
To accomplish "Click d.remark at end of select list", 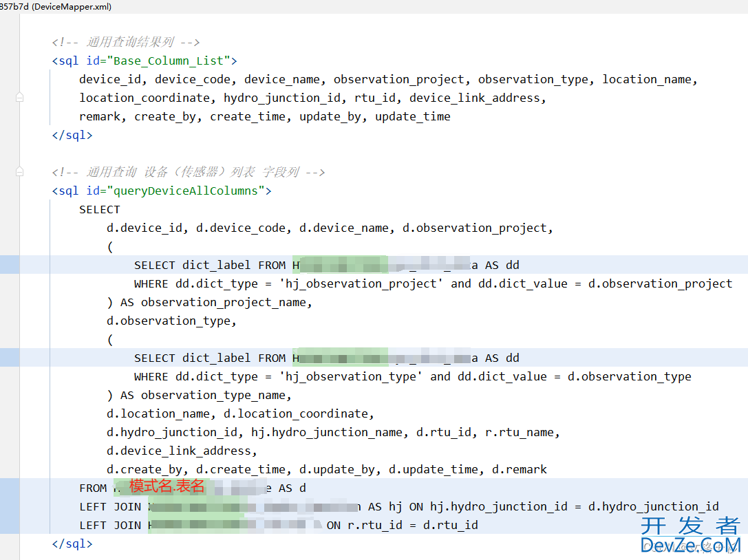I will (520, 469).
